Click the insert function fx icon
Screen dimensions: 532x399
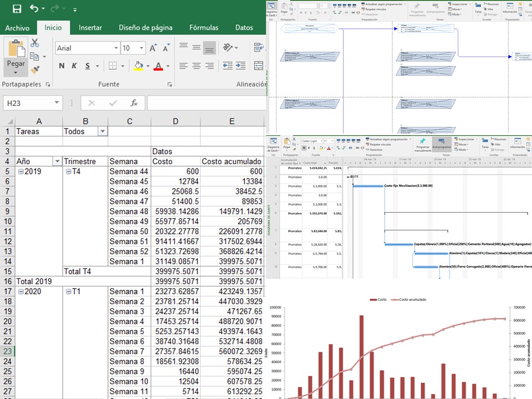[134, 103]
